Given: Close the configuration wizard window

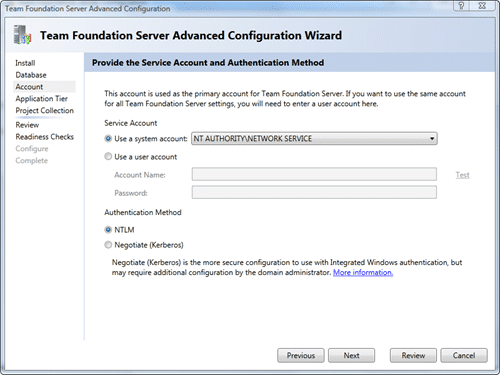Looking at the screenshot, I should [x=482, y=6].
